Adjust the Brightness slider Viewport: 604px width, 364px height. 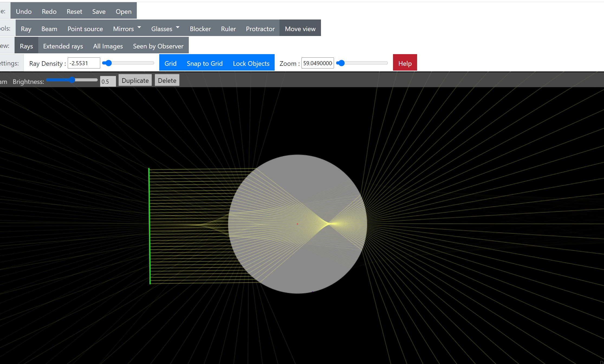click(x=72, y=80)
